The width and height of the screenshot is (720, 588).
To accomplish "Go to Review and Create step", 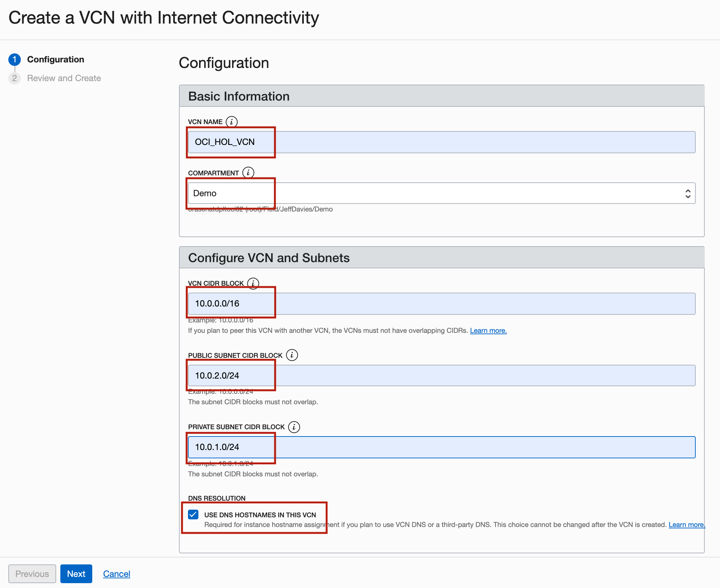I will click(64, 78).
